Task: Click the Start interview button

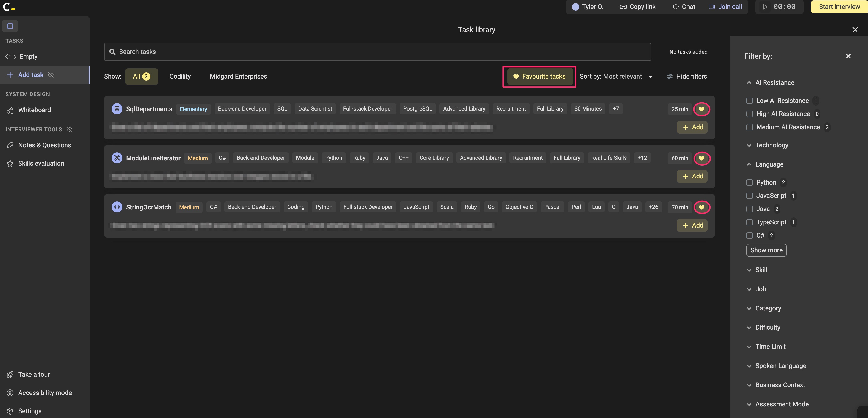Action: 839,7
